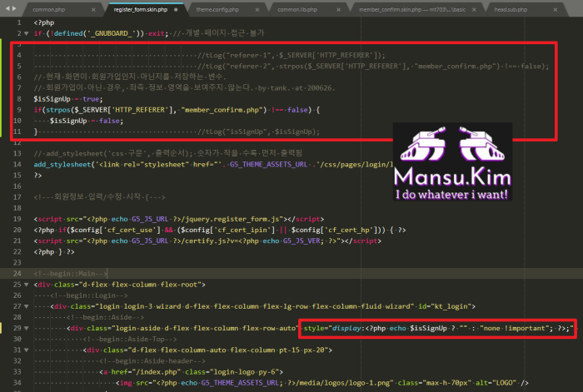This screenshot has height=392, width=583.
Task: Click line number 8 in the gutter
Action: 19,99
